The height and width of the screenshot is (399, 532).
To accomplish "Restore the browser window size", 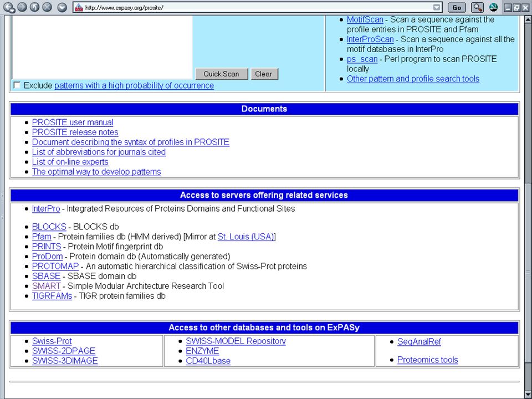I will (x=516, y=7).
